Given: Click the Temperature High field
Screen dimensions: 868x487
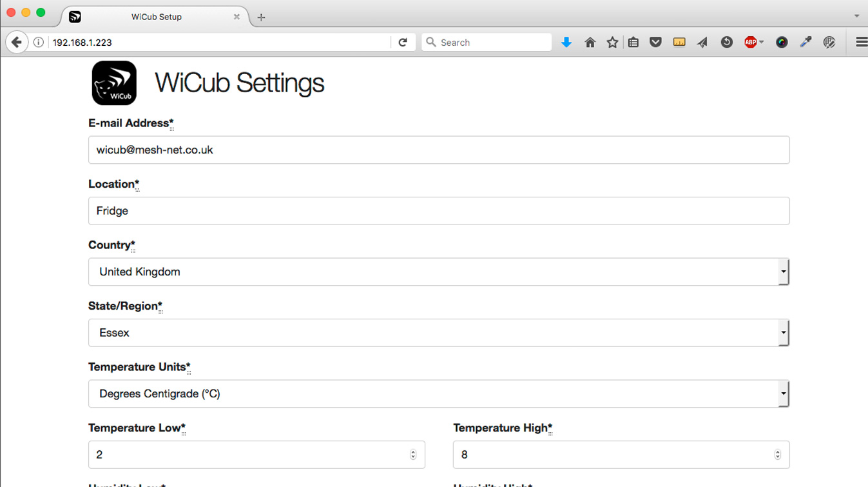Looking at the screenshot, I should pos(621,455).
